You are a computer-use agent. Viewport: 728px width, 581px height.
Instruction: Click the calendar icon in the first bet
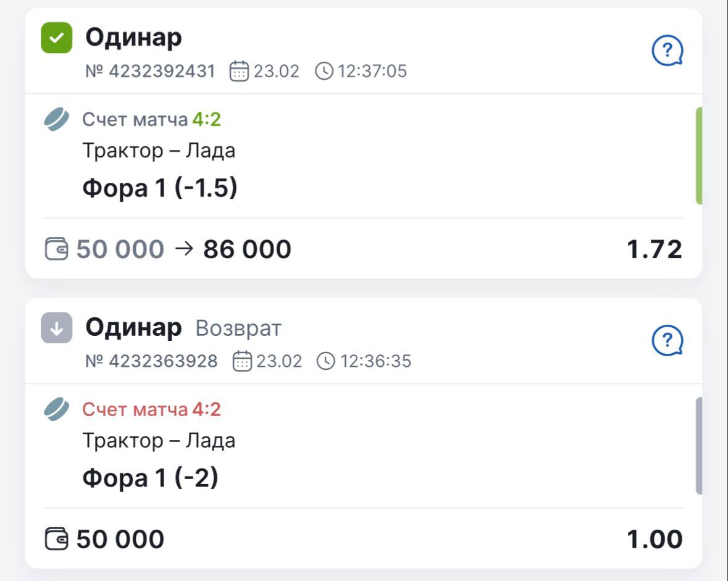pos(238,72)
